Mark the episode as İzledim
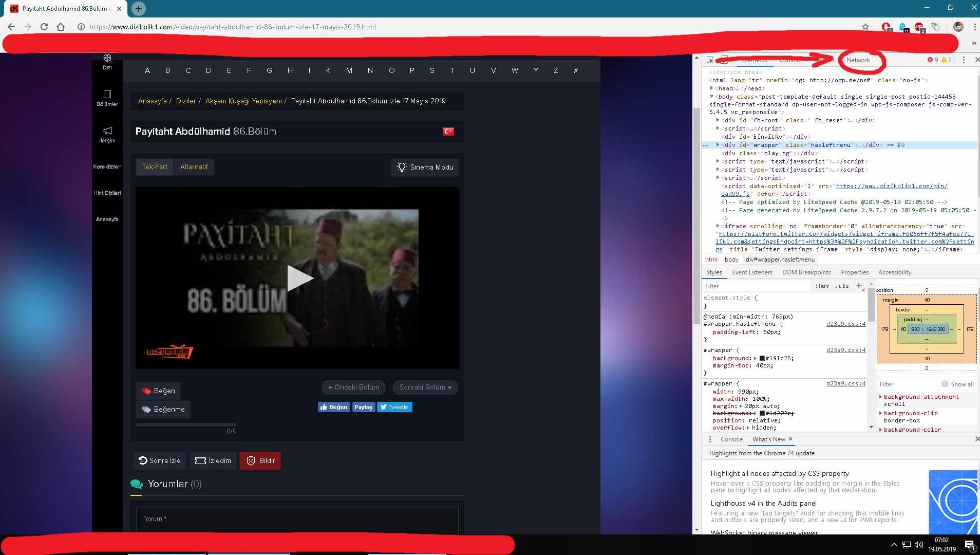The height and width of the screenshot is (555, 980). click(x=213, y=460)
